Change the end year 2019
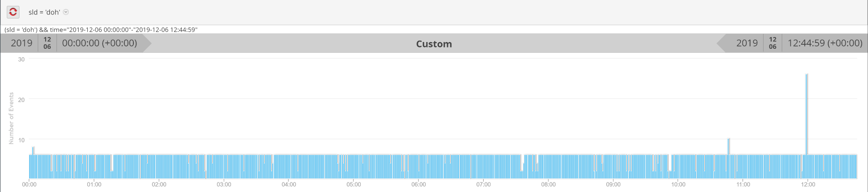This screenshot has height=192, width=868. pyautogui.click(x=746, y=43)
